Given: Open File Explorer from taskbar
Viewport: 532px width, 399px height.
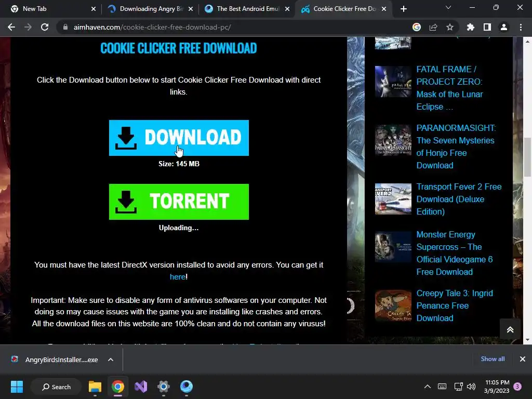Looking at the screenshot, I should [95, 387].
